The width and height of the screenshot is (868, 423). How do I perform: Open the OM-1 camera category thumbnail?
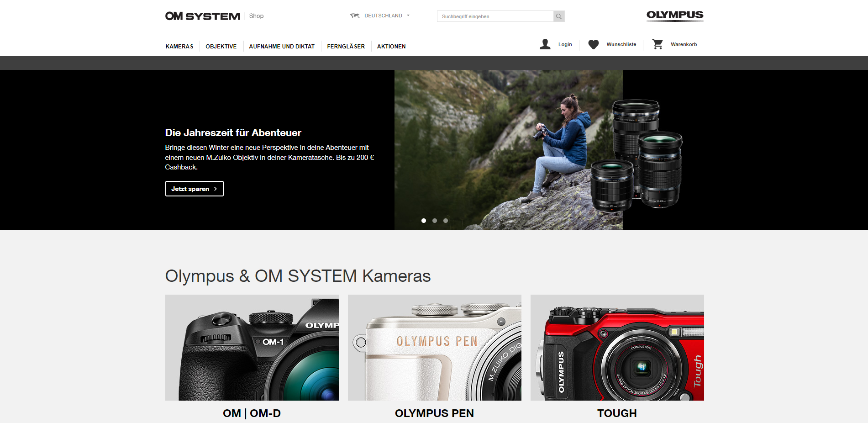tap(252, 348)
